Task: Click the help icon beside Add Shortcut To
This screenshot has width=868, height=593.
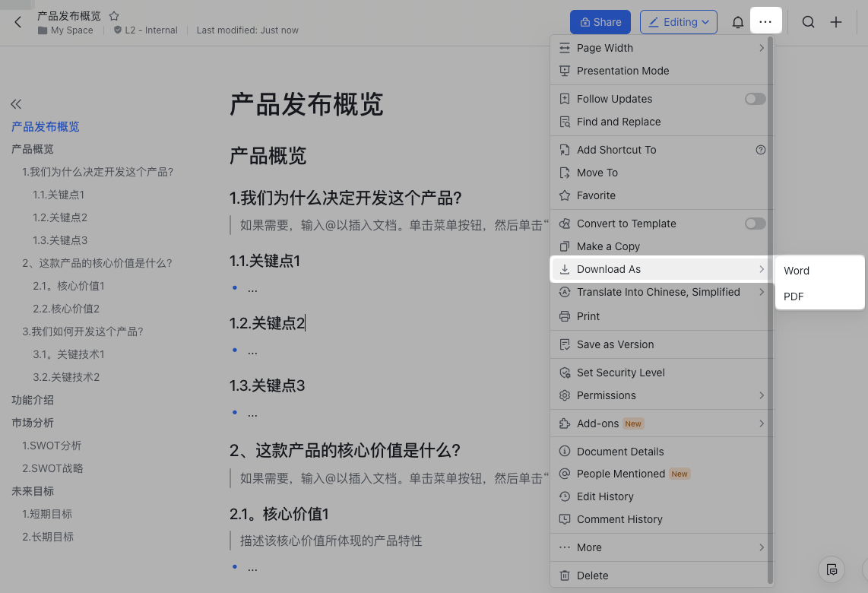Action: [x=761, y=150]
